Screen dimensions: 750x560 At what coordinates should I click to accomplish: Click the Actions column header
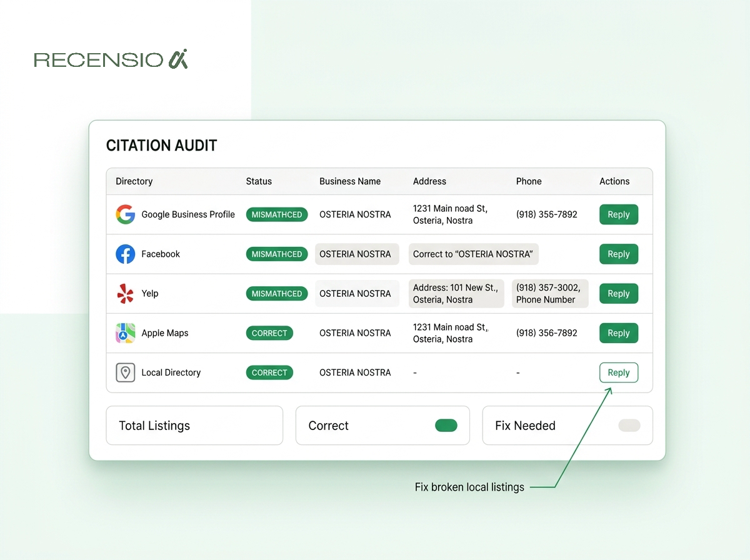614,181
